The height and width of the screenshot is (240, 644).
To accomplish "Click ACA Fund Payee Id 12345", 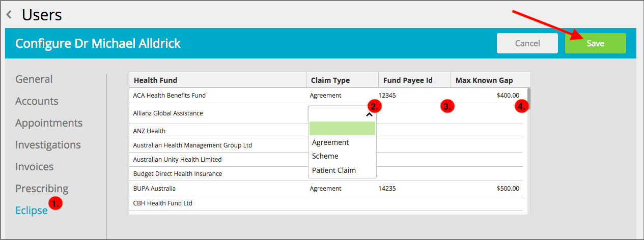I will click(x=387, y=95).
